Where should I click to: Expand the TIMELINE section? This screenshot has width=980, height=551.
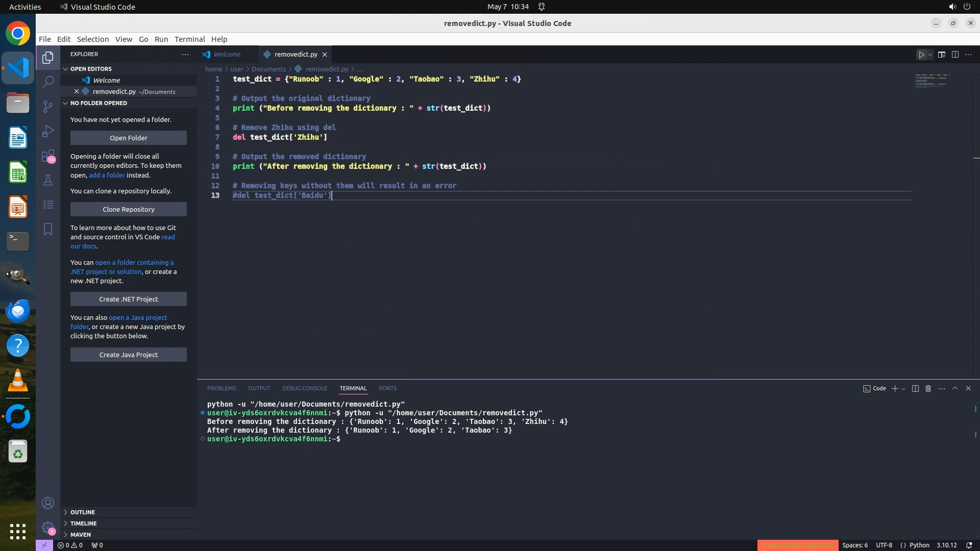click(84, 523)
